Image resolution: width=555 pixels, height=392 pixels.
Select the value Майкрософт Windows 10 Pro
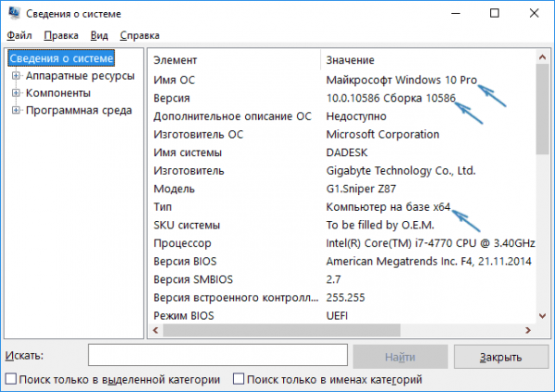(x=401, y=80)
